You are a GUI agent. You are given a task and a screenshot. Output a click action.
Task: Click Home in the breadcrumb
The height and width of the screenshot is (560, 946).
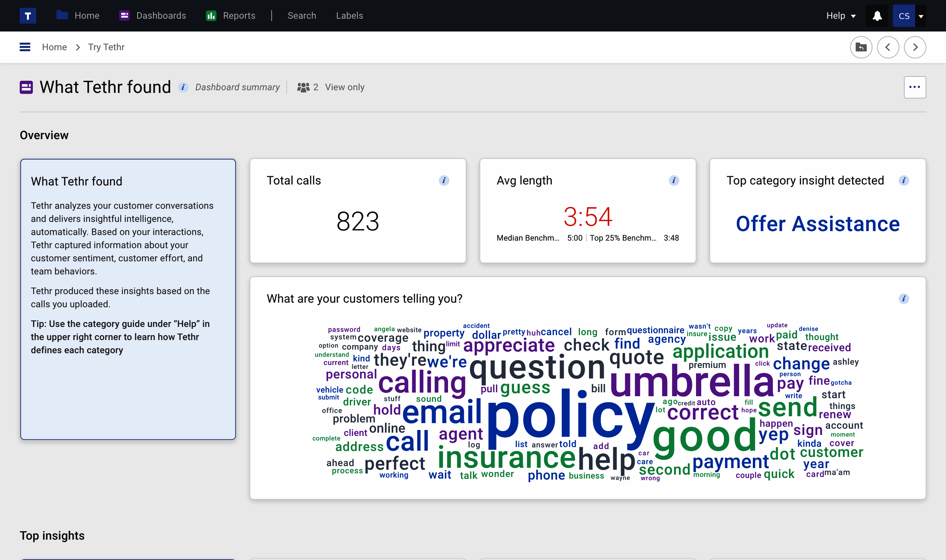coord(54,47)
